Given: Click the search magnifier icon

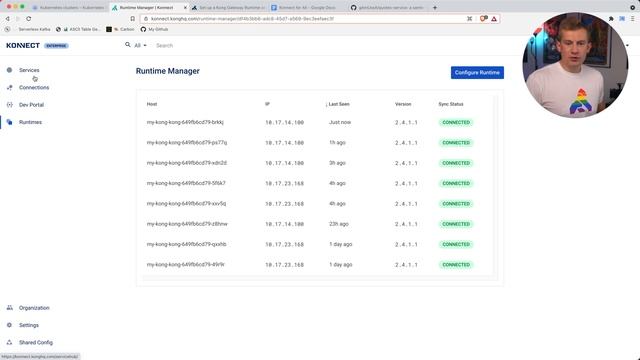Looking at the screenshot, I should [128, 45].
